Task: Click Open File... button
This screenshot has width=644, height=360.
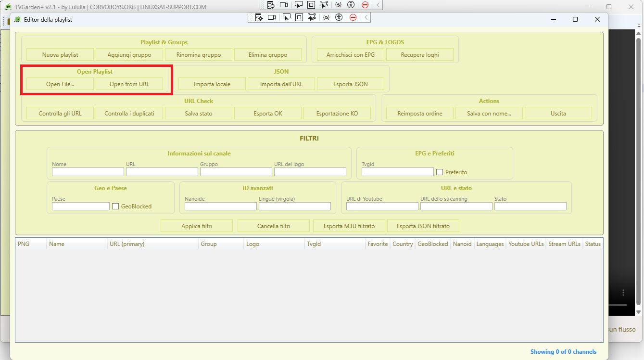Action: click(x=60, y=84)
